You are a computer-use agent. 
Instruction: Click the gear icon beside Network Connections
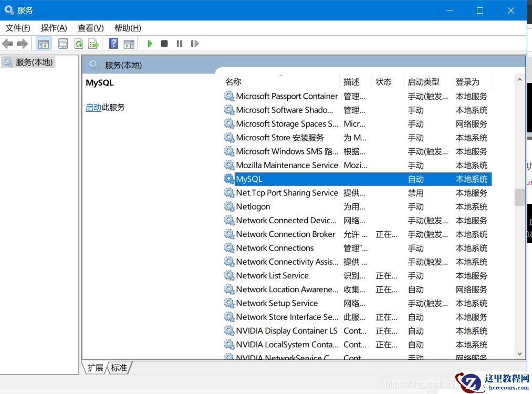229,248
